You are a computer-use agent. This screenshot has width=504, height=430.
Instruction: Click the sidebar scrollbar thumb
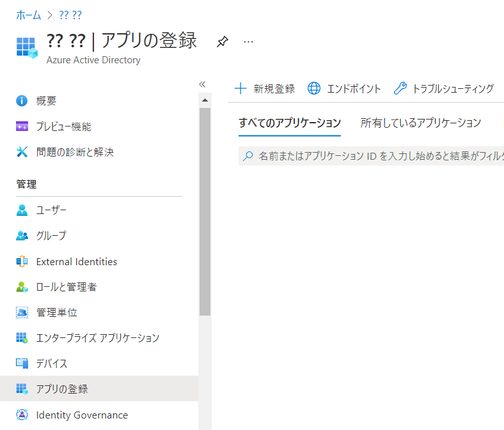tap(205, 211)
